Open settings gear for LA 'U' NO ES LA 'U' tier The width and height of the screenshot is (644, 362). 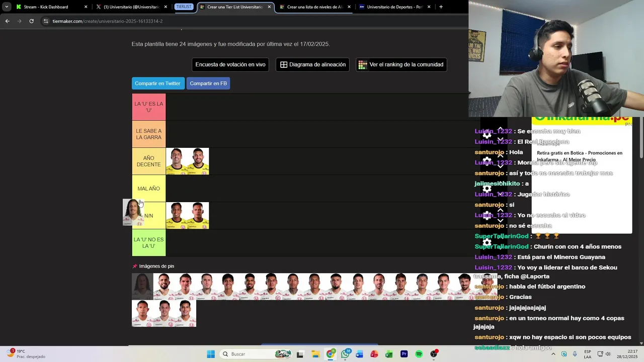tap(487, 243)
